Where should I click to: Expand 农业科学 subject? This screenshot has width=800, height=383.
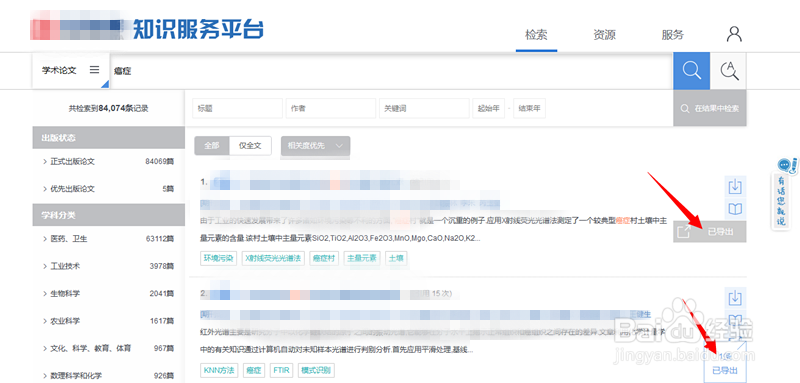[x=45, y=321]
